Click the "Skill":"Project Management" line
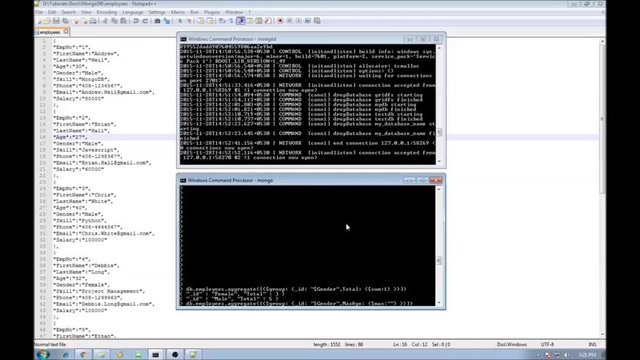 point(98,291)
